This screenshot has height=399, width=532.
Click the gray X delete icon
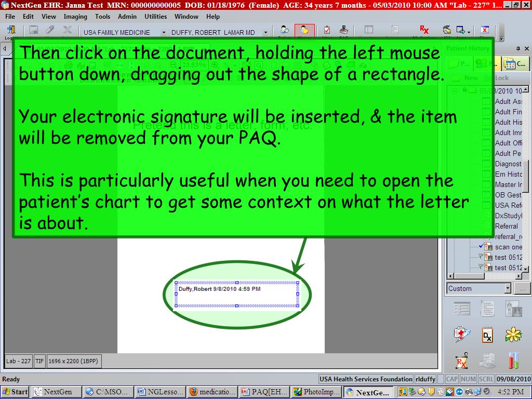[67, 30]
